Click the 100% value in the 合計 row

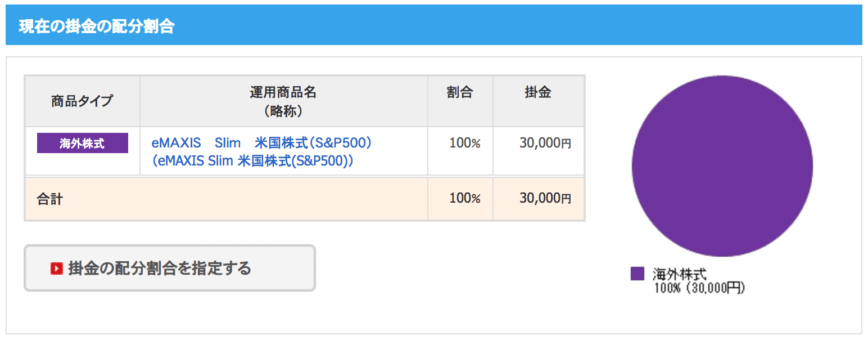tap(464, 199)
